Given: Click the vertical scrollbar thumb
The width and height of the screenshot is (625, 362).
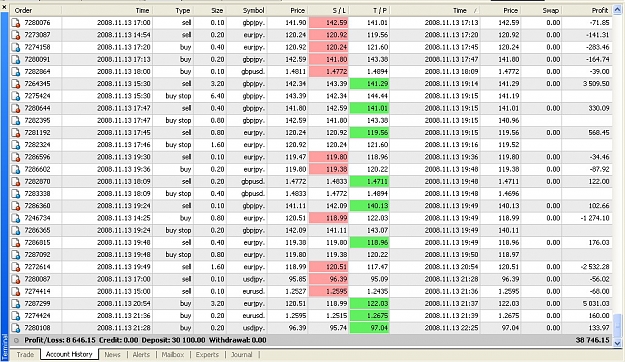Looking at the screenshot, I should [x=617, y=326].
